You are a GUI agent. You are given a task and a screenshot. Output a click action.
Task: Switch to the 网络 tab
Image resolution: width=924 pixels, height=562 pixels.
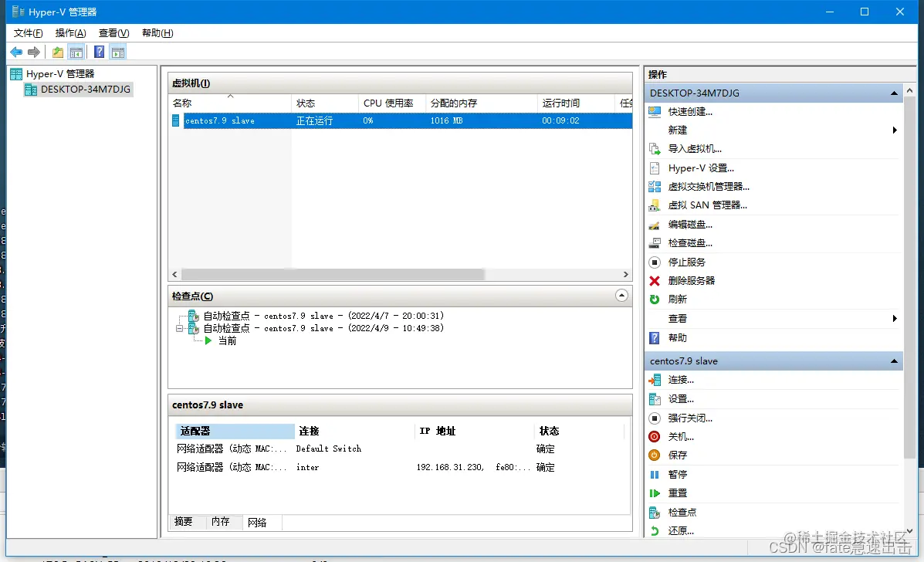click(258, 523)
